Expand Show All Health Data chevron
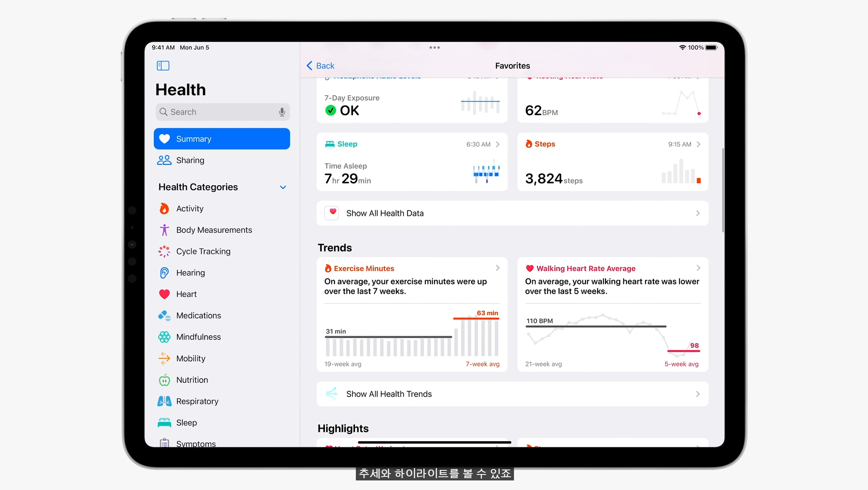This screenshot has height=490, width=868. [698, 213]
